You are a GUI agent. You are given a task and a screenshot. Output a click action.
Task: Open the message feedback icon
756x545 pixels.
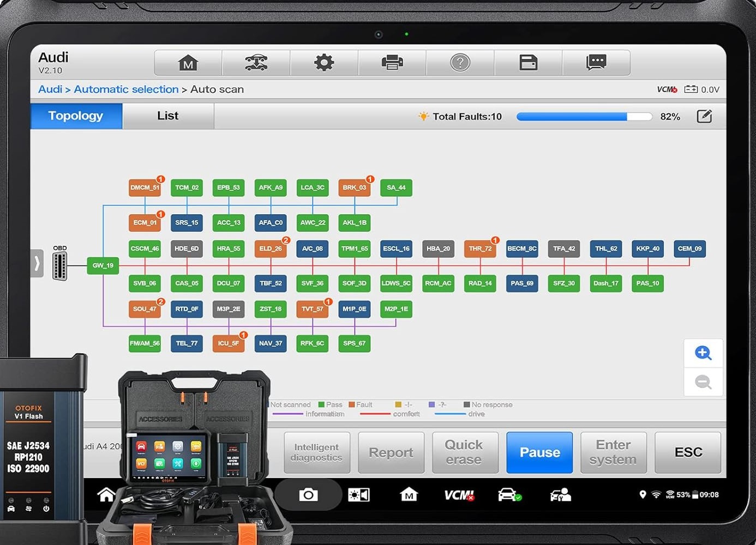[x=596, y=63]
